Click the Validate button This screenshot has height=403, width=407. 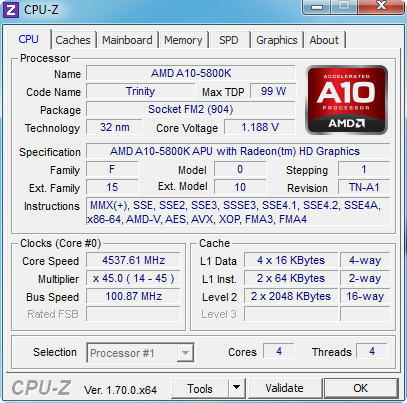285,388
